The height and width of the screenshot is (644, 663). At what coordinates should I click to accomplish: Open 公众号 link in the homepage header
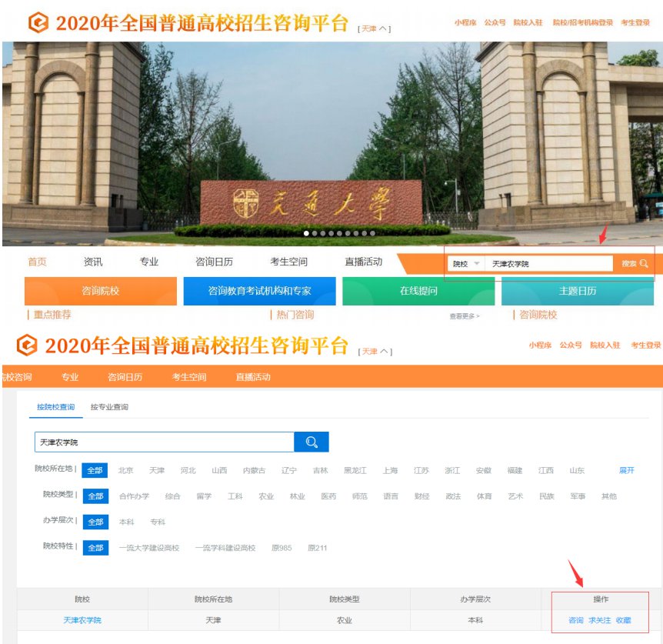(x=495, y=22)
